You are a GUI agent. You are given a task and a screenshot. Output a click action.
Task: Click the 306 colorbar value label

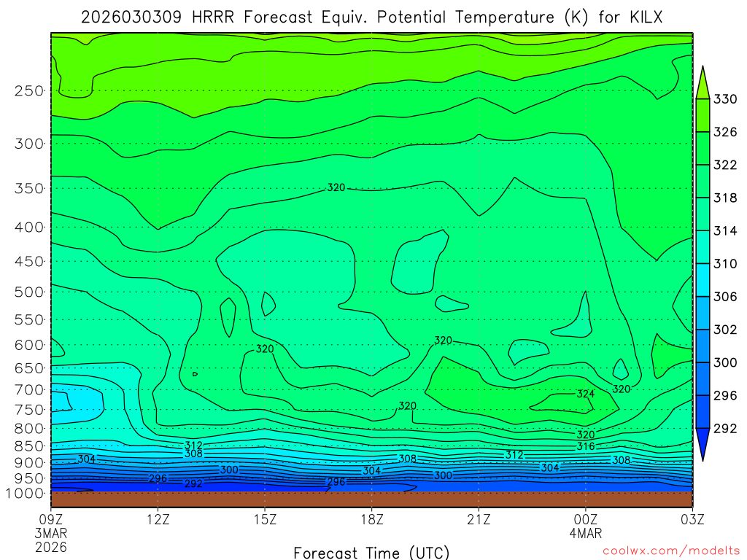point(725,296)
